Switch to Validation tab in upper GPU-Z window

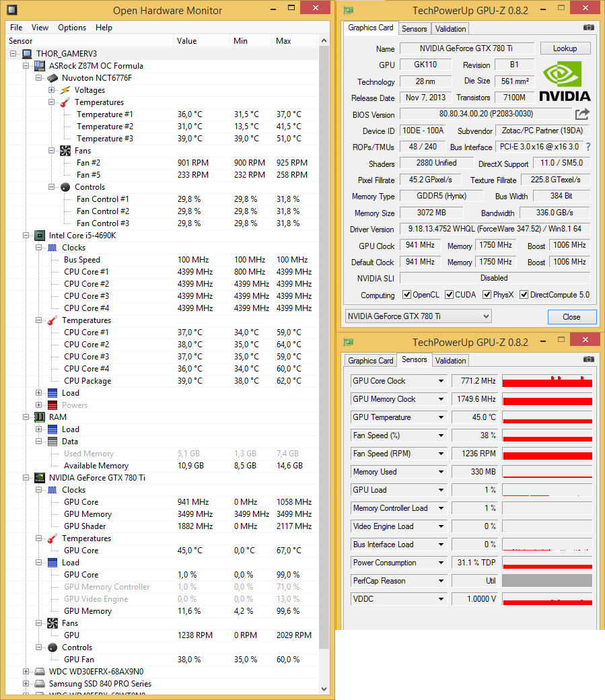coord(450,29)
